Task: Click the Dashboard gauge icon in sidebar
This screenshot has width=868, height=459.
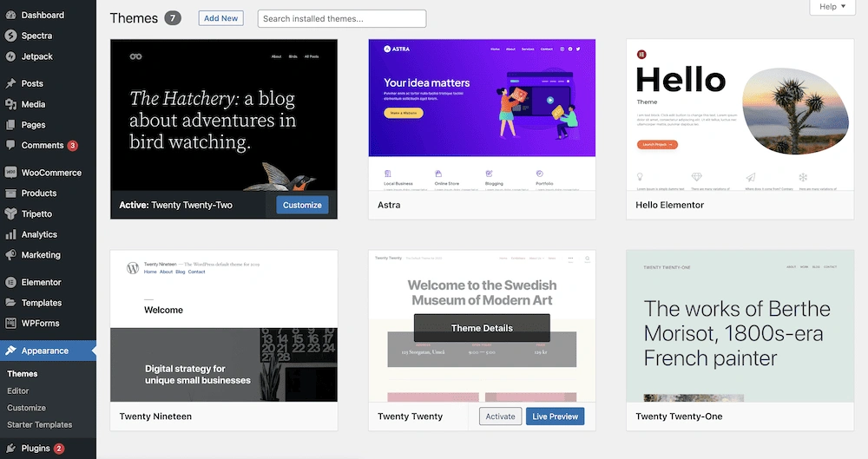Action: click(10, 16)
